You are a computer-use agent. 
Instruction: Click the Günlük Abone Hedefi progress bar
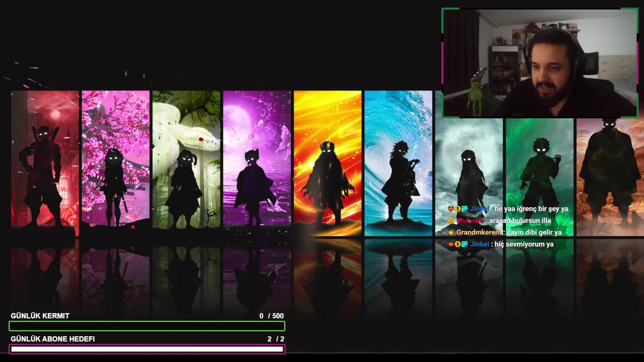tap(147, 349)
